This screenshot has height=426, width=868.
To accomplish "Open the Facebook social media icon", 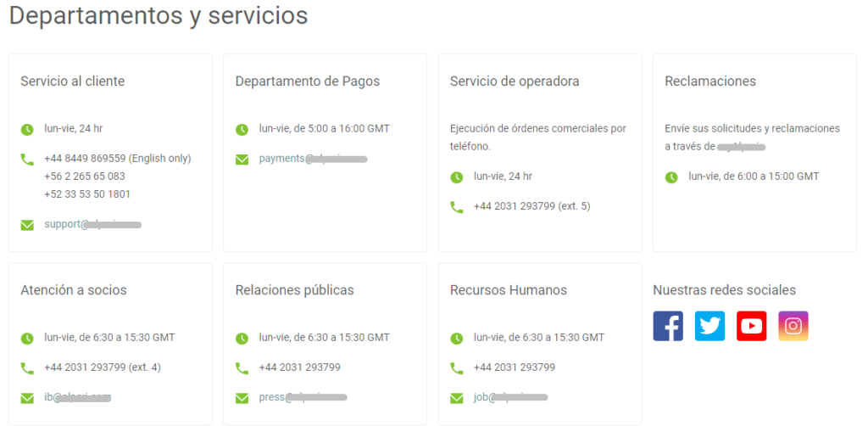I will 668,326.
